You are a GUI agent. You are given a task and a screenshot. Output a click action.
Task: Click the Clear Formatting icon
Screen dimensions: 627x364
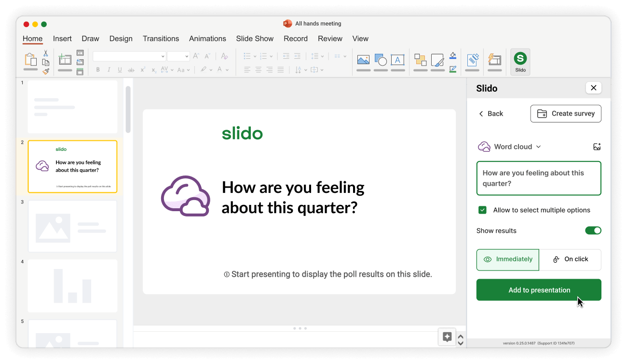224,56
